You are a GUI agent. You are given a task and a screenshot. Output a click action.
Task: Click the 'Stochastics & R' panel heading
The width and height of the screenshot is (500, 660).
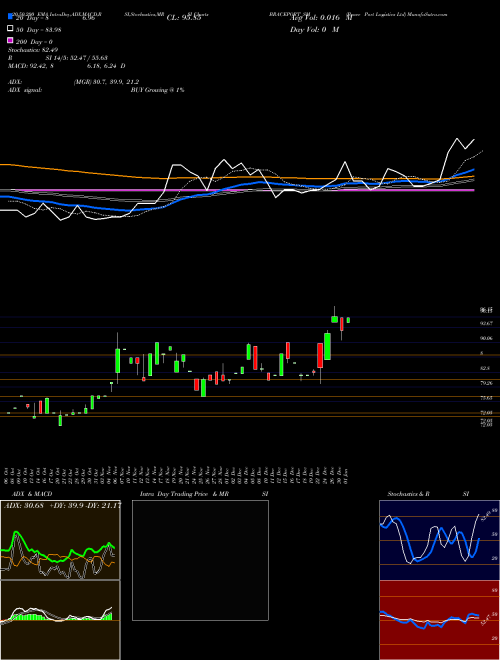coord(408,494)
